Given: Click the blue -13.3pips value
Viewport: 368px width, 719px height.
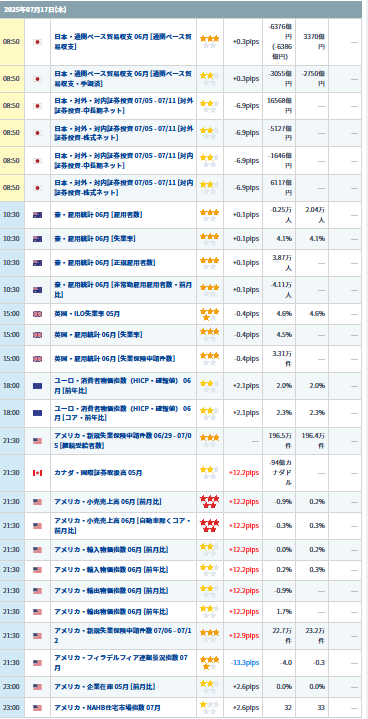Looking at the screenshot, I should (x=245, y=663).
